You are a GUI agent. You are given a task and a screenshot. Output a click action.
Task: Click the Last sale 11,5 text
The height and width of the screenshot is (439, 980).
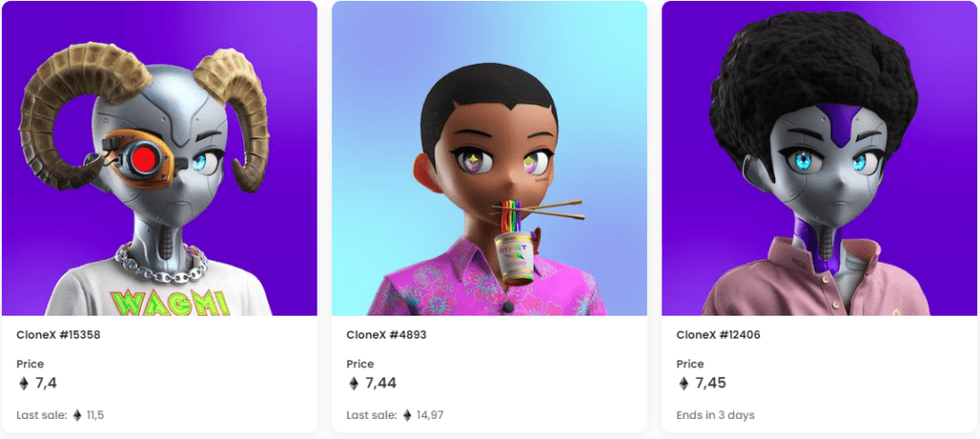pyautogui.click(x=61, y=415)
